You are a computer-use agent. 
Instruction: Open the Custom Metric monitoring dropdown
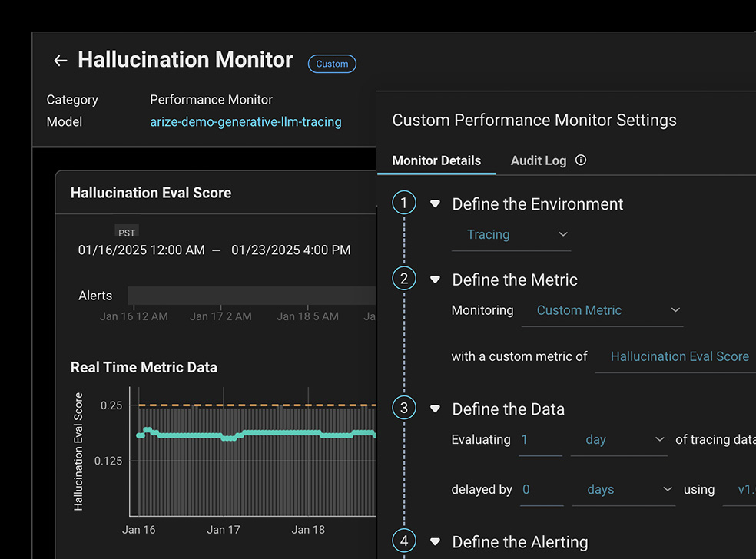[x=602, y=310]
